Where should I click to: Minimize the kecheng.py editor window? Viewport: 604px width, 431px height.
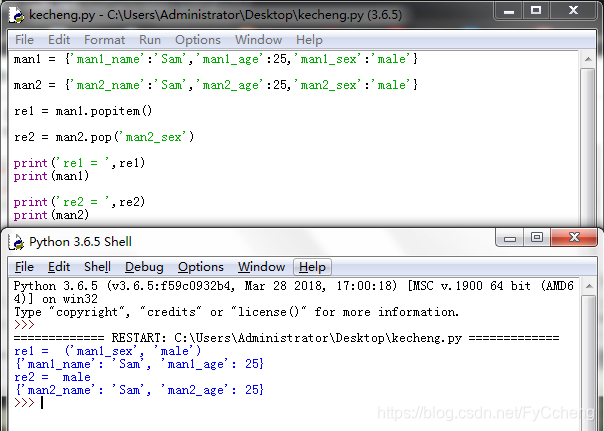pos(509,10)
